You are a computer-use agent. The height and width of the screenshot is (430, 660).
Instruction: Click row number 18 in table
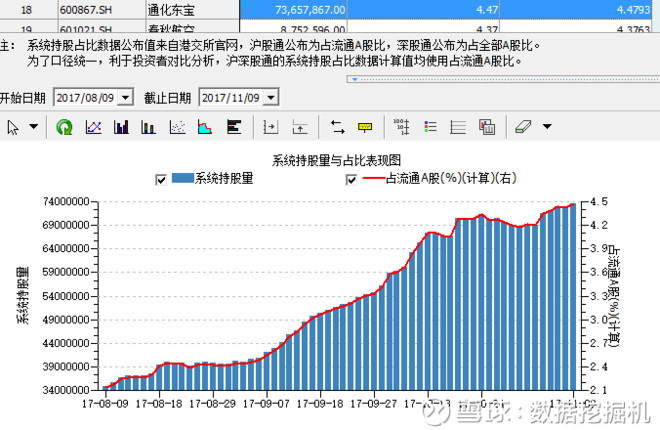point(26,10)
